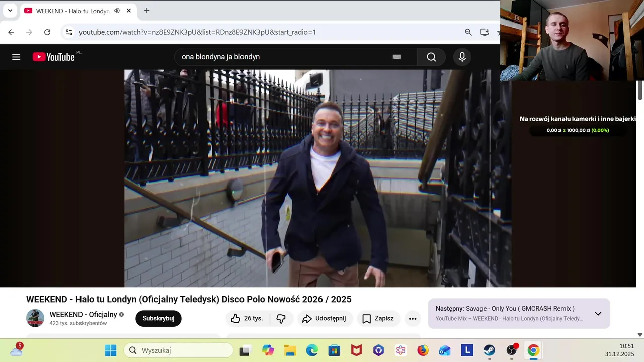
Task: Switch to Chrome on the taskbar
Action: 533,350
